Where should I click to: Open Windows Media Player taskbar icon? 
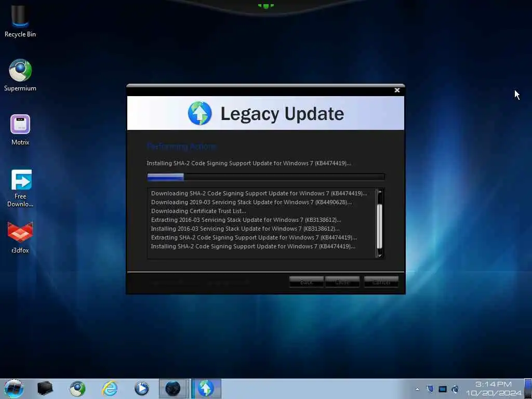pyautogui.click(x=141, y=389)
